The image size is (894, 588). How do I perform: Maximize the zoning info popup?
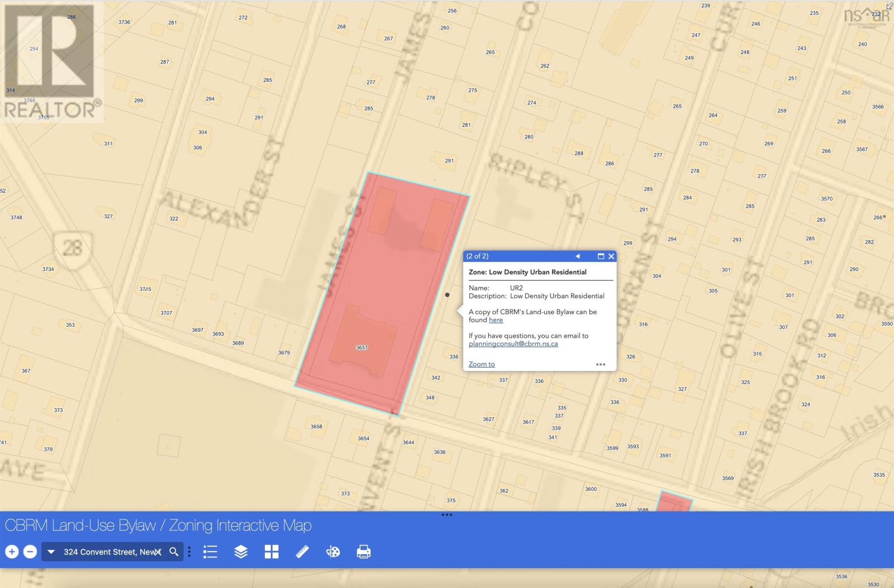(601, 256)
